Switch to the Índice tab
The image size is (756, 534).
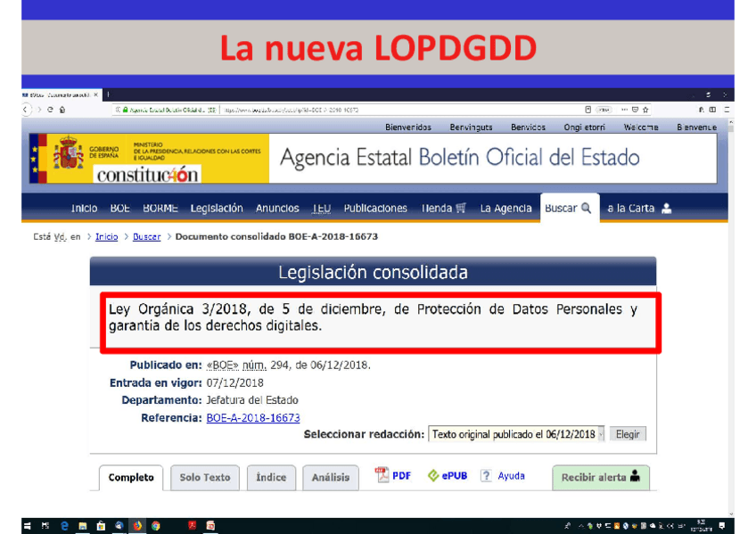point(271,478)
